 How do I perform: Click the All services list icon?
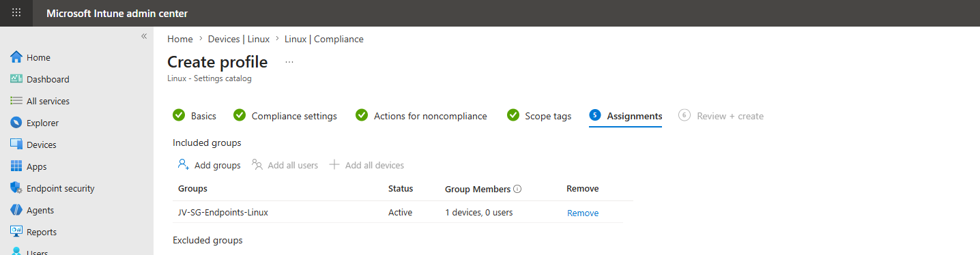click(16, 101)
